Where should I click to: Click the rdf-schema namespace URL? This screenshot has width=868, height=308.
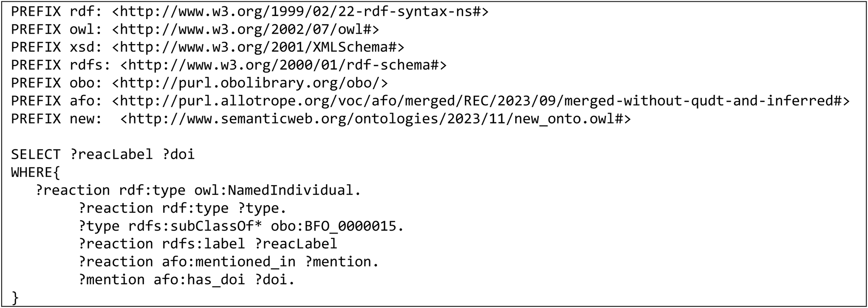coord(283,65)
